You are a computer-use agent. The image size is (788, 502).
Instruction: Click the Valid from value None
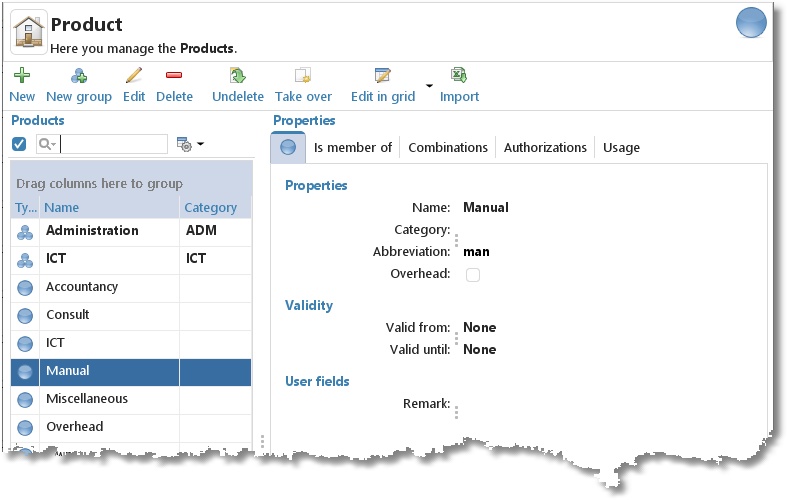click(479, 328)
